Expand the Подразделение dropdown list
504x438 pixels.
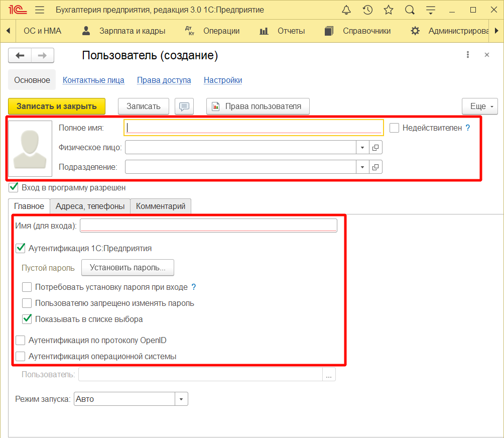click(362, 167)
